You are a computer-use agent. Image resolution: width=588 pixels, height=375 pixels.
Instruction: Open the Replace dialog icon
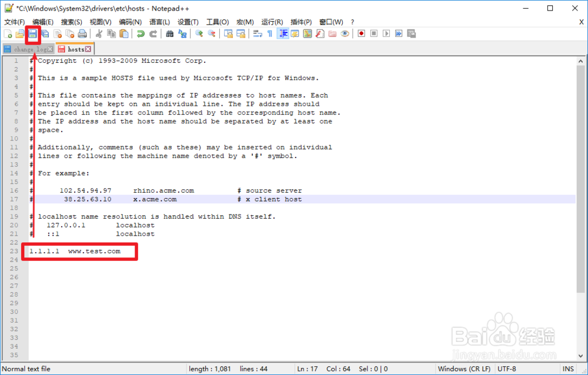click(x=182, y=34)
